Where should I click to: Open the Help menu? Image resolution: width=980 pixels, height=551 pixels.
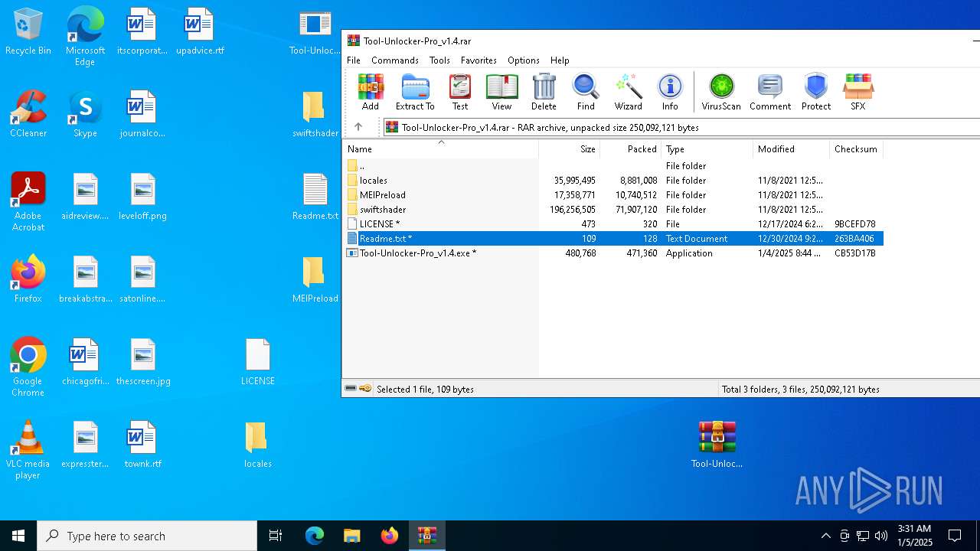coord(560,60)
